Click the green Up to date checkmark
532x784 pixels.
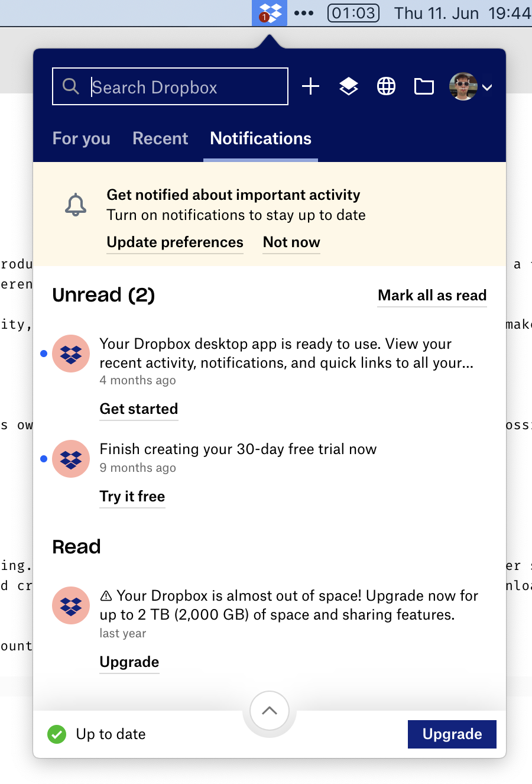tap(57, 734)
